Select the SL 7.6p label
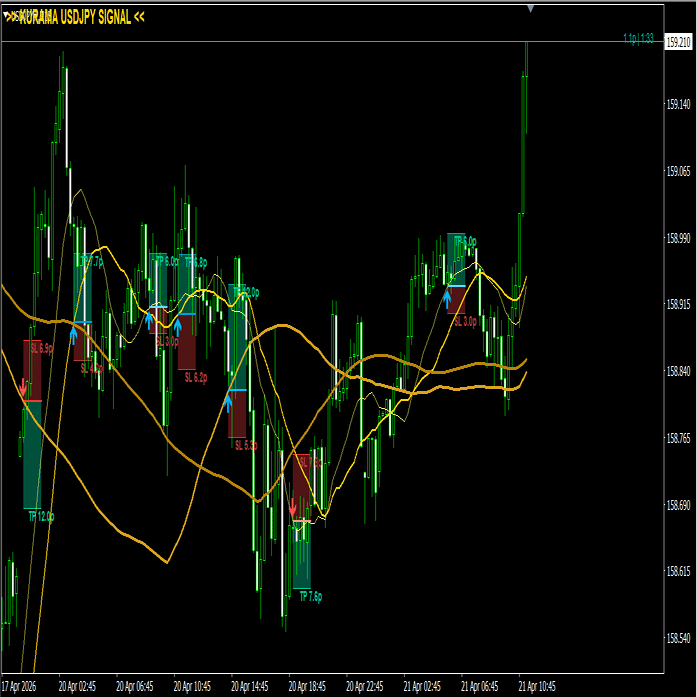The height and width of the screenshot is (697, 697). (x=310, y=462)
